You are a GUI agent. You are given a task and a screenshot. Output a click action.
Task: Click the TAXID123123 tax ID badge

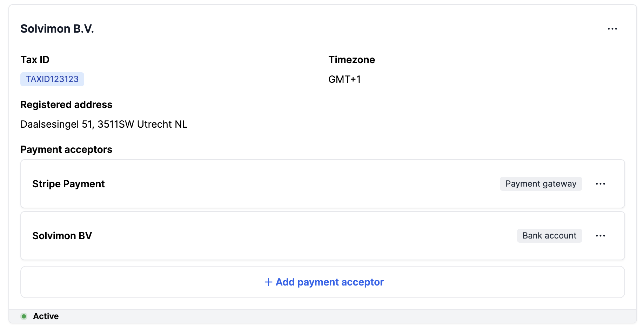coord(52,79)
